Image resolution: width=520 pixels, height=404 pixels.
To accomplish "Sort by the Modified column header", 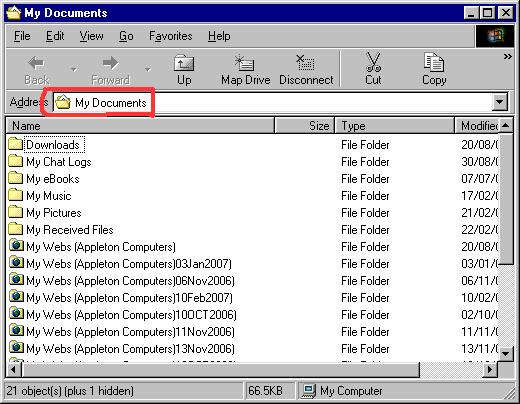I will (477, 126).
